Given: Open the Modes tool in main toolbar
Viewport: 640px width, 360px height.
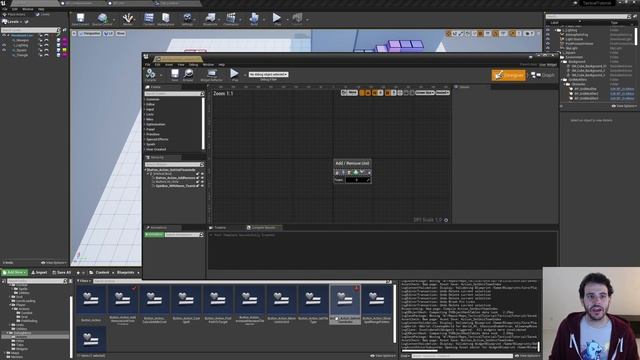Looking at the screenshot, I should [127, 19].
